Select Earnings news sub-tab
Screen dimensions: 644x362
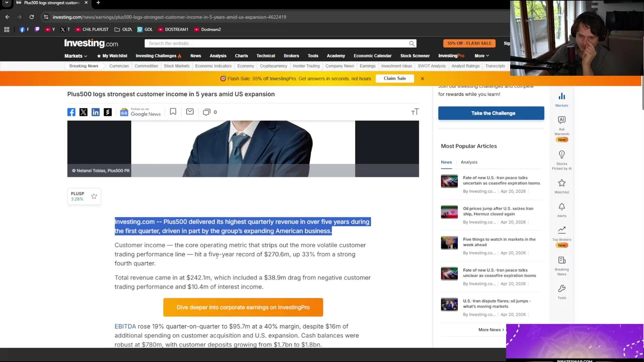(367, 66)
